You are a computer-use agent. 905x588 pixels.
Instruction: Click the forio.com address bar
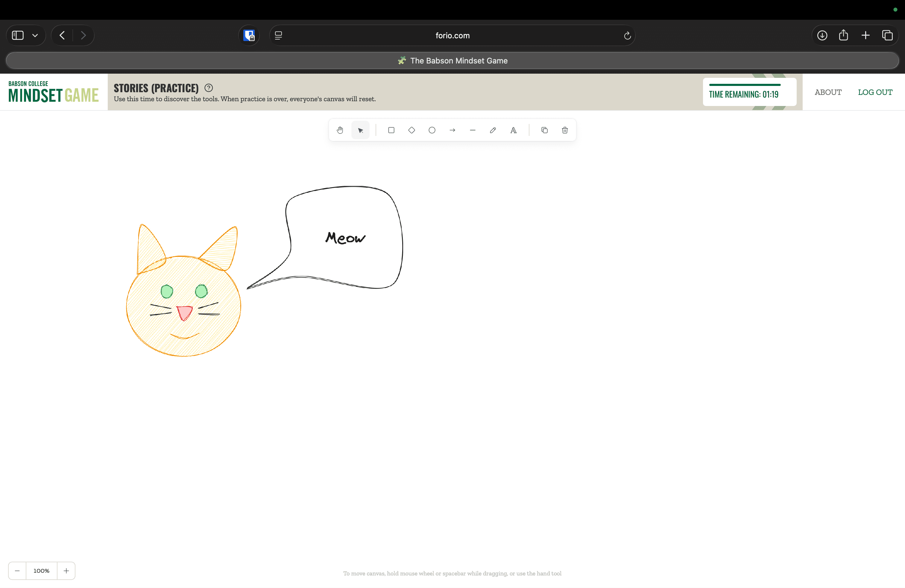(x=452, y=35)
